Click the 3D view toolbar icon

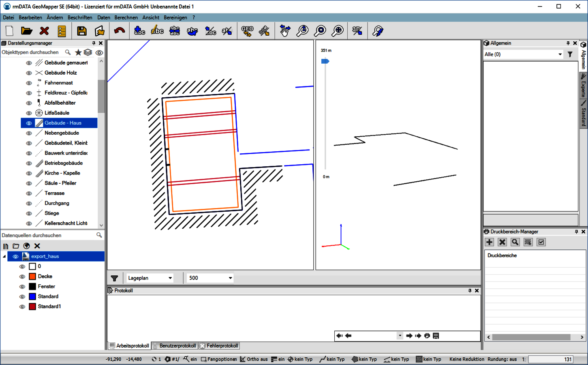357,31
